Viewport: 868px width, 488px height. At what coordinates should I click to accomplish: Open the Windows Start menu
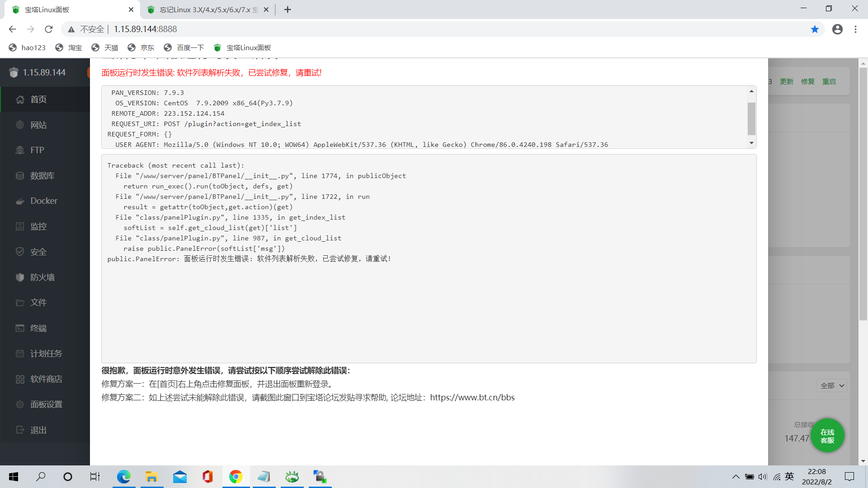pyautogui.click(x=14, y=477)
